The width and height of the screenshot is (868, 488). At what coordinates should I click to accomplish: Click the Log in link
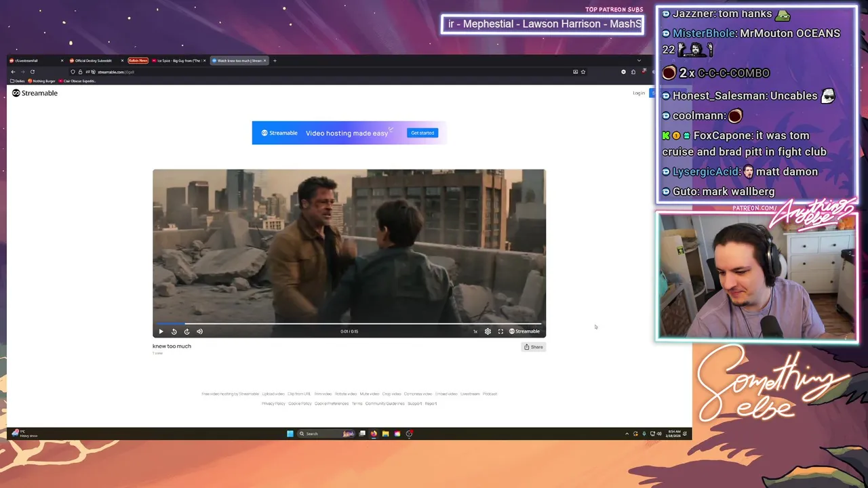click(639, 93)
